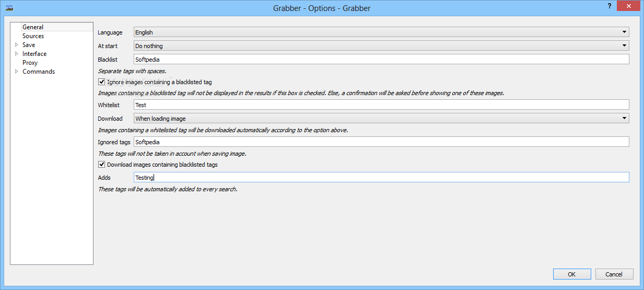Click the Blacklist label
The image size is (644, 290).
click(x=108, y=60)
